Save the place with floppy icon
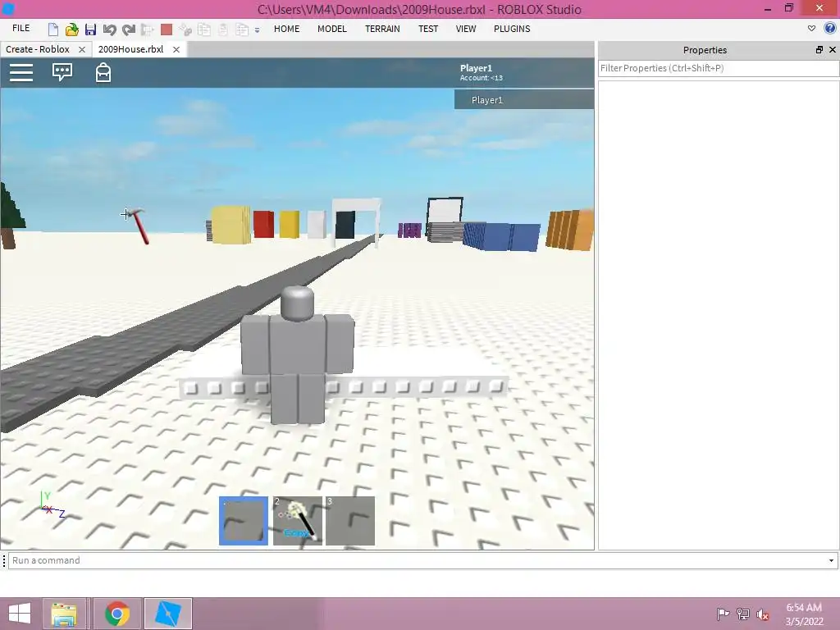 90,30
